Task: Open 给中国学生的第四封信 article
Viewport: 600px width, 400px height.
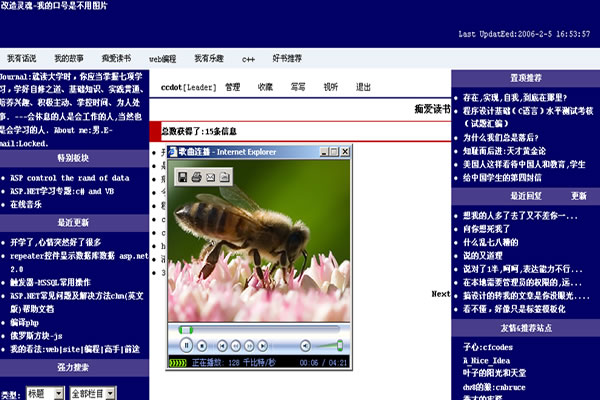Action: click(502, 178)
